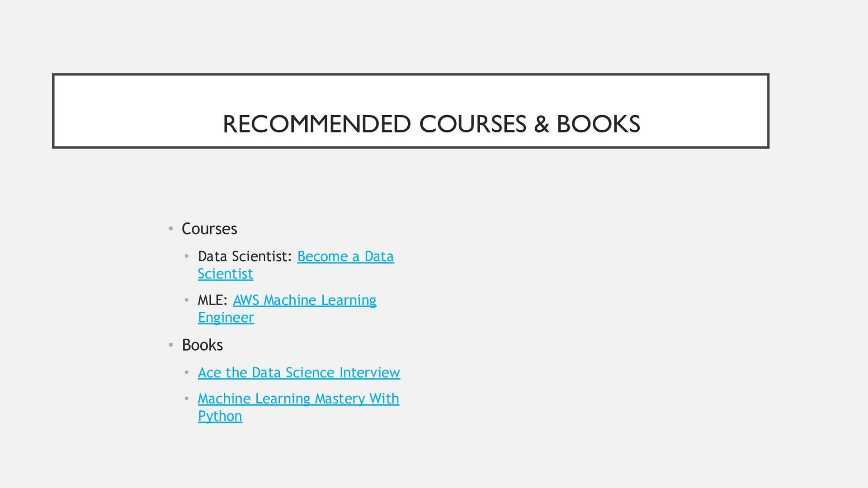Click the bullet before Ace the Data
The image size is (868, 488).
pos(186,373)
